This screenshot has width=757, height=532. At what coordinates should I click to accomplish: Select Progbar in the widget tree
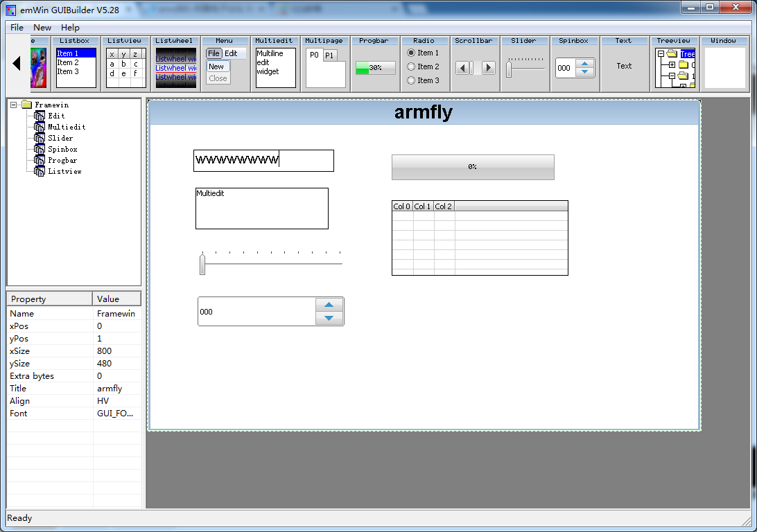click(x=62, y=160)
